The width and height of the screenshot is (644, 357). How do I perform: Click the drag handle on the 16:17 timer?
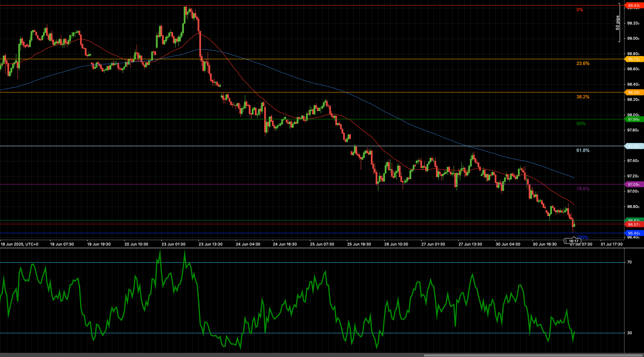[x=566, y=241]
